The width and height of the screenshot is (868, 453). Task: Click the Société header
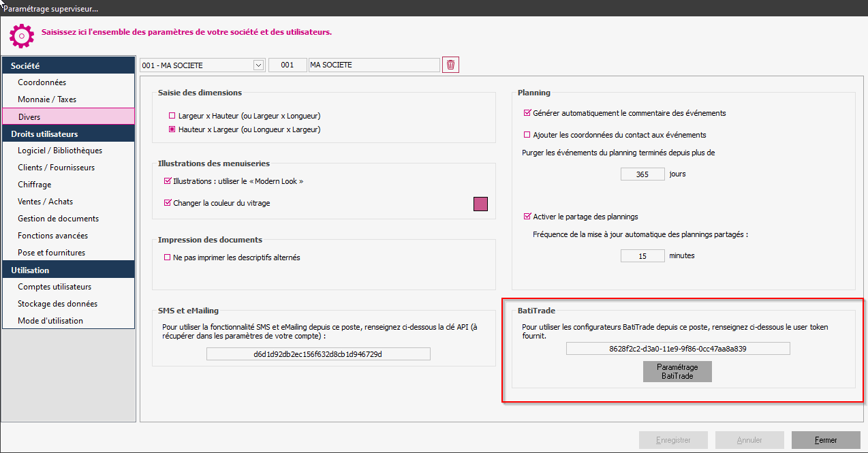(x=69, y=65)
